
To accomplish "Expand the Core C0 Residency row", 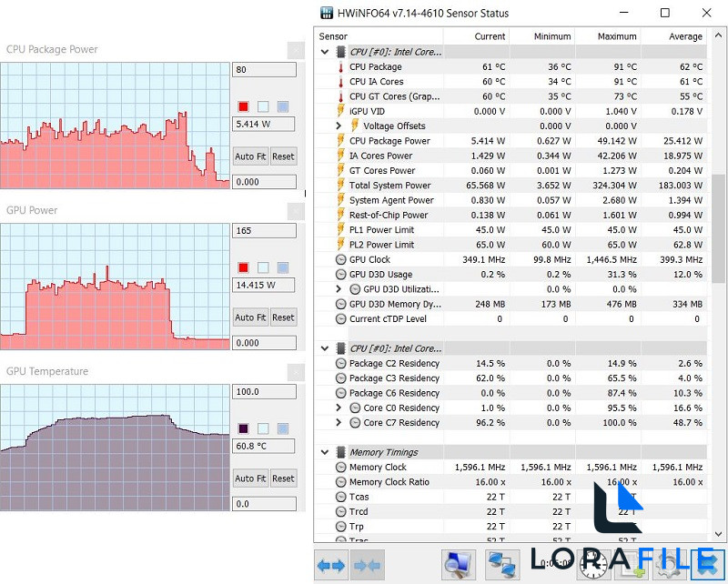I will pyautogui.click(x=339, y=408).
